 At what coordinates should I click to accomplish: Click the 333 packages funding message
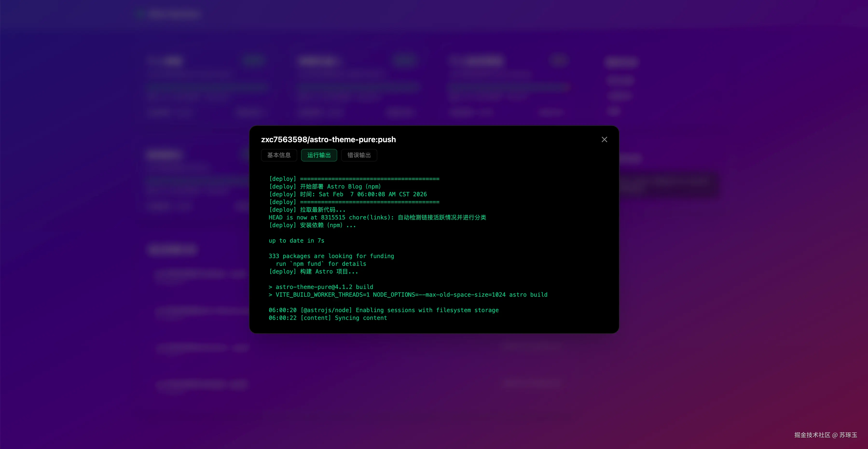pos(331,256)
